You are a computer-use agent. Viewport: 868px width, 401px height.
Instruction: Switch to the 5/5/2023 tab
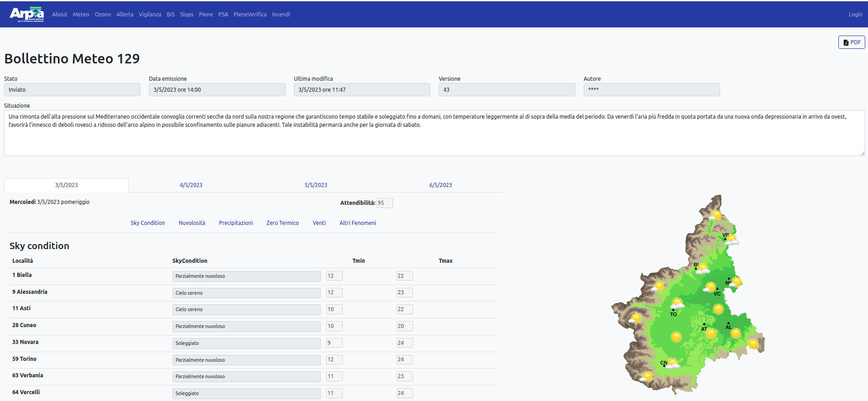(x=316, y=185)
